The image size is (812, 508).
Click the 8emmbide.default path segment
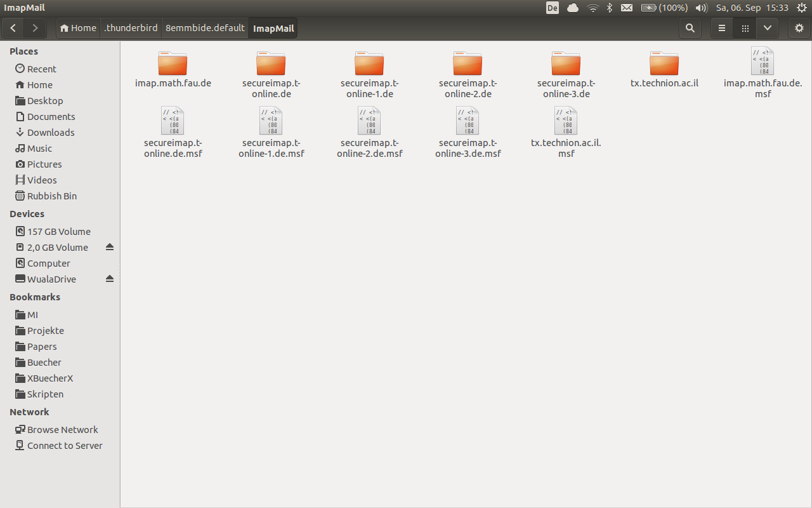205,28
